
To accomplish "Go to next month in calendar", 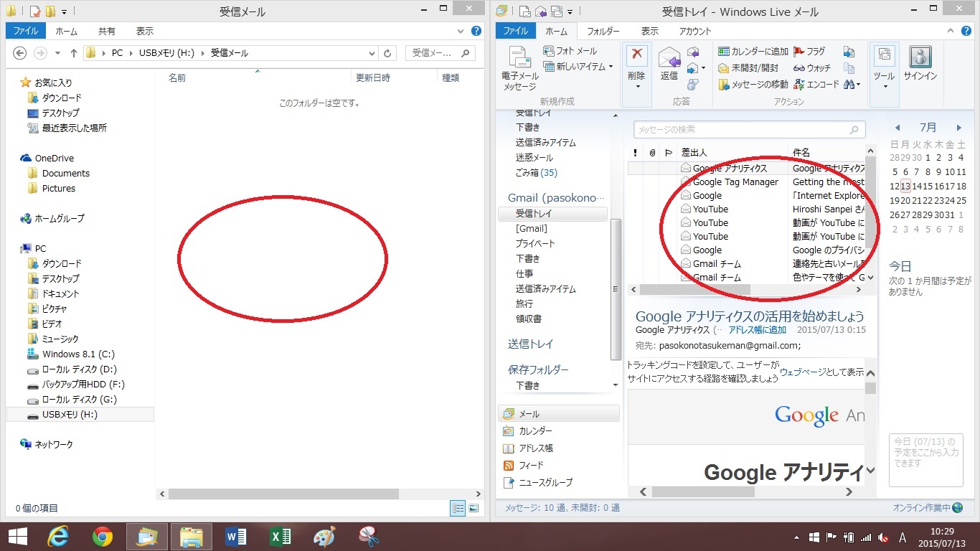I will click(958, 128).
